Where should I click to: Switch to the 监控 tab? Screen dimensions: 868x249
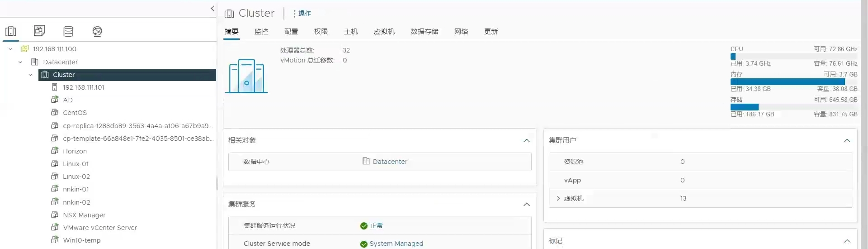coord(261,32)
